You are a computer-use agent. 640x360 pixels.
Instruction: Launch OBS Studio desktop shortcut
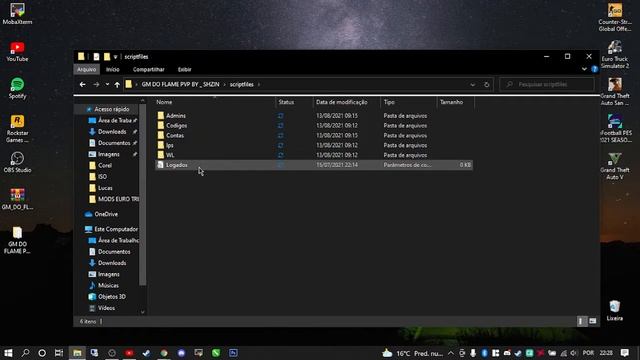17,162
